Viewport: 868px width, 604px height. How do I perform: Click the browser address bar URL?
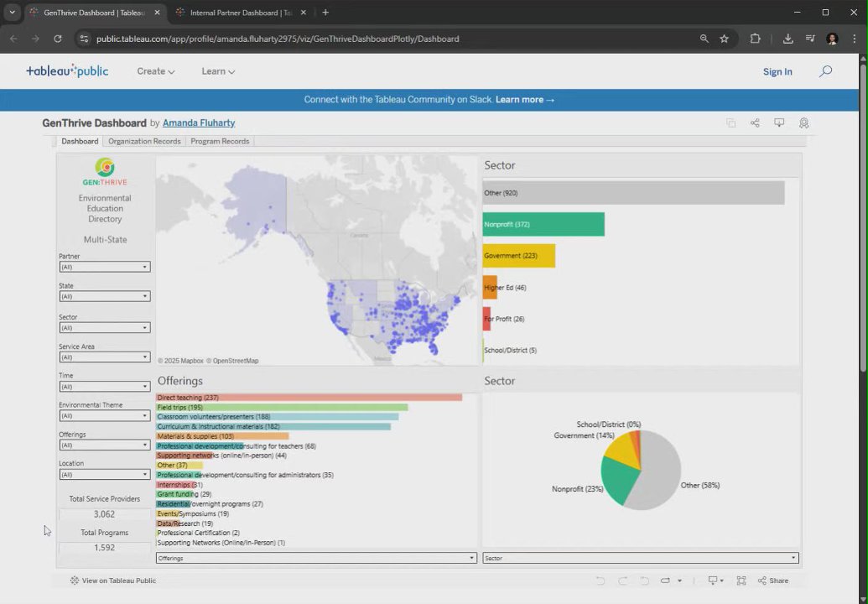pos(278,39)
